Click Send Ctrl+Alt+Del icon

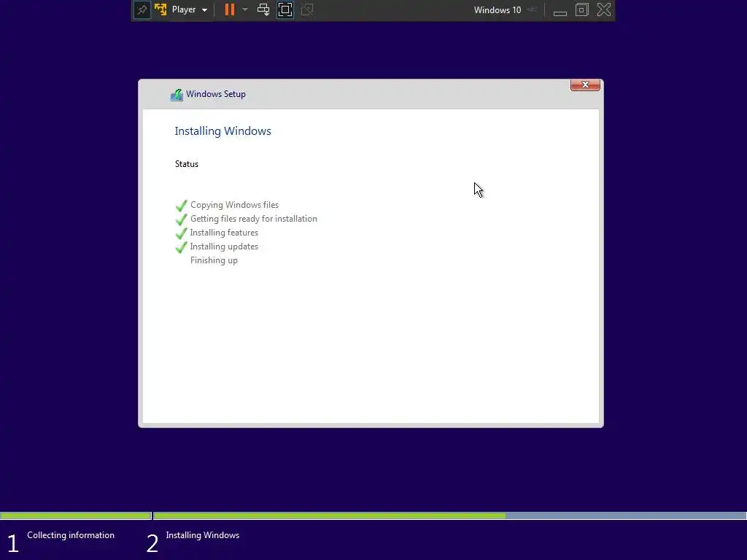point(263,9)
